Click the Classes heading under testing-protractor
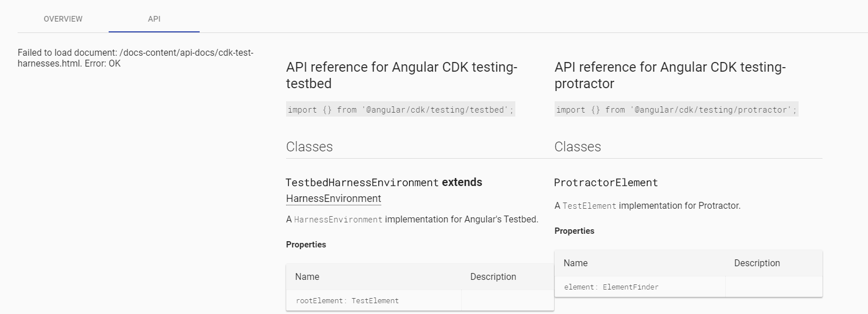This screenshot has width=868, height=314. pos(577,147)
